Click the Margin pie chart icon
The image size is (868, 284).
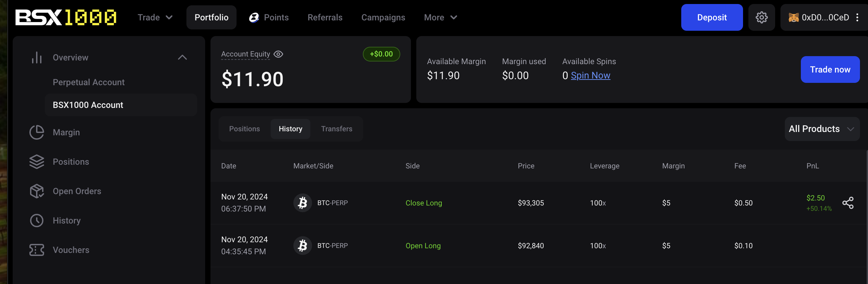coord(37,132)
